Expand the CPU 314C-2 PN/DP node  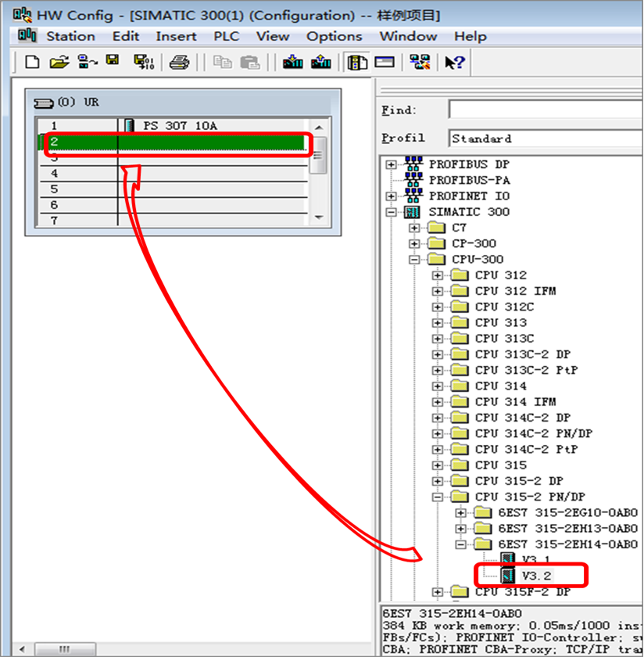(437, 433)
